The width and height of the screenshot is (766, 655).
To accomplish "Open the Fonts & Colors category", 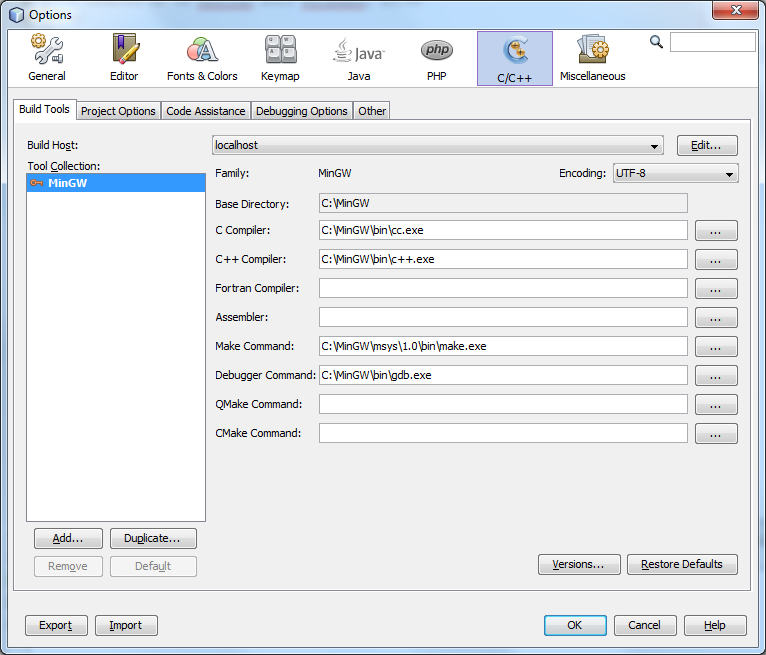I will coord(202,58).
